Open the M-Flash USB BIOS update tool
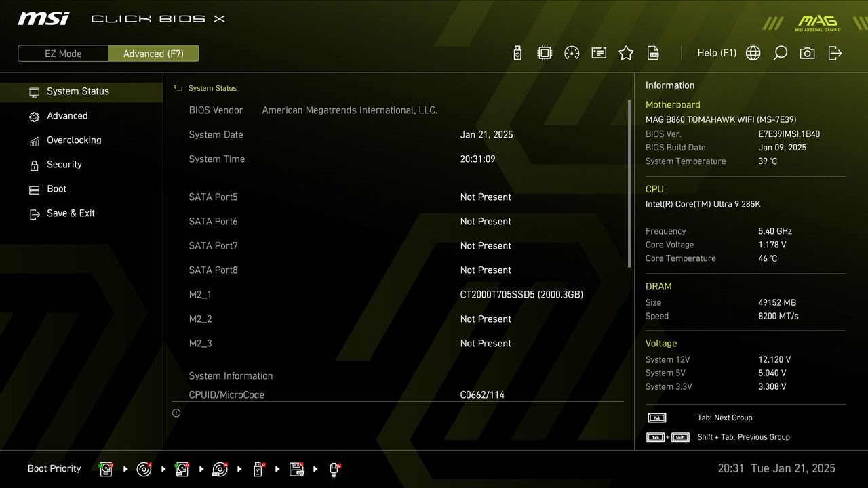Viewport: 868px width, 488px height. pos(517,53)
